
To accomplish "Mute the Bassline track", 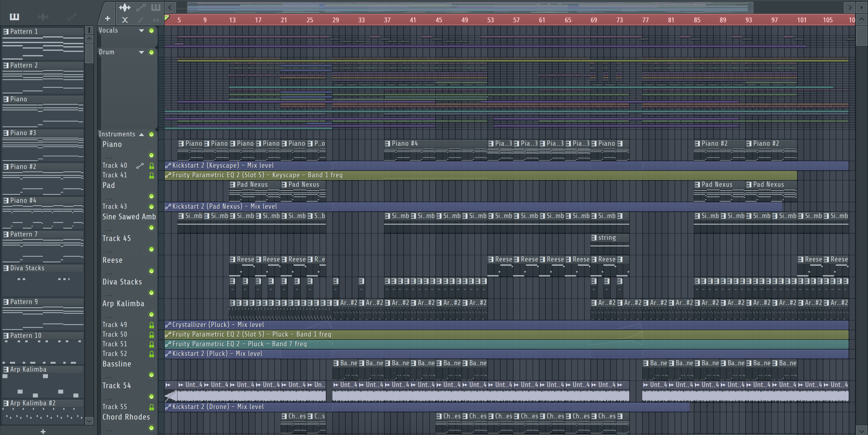I will 152,375.
